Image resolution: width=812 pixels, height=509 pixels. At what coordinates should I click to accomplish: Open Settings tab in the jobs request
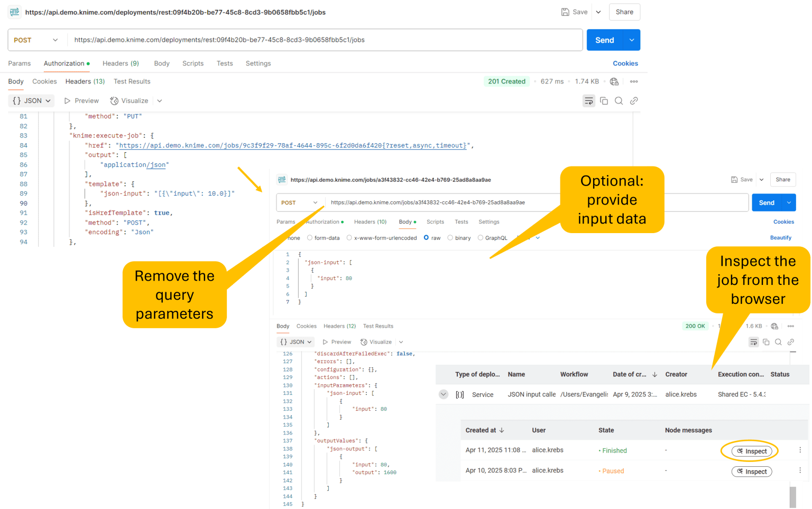489,222
